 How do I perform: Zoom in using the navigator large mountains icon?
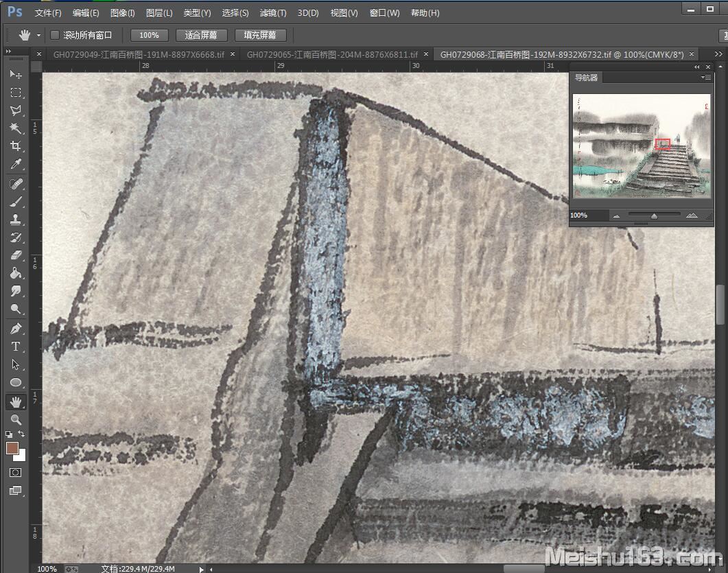coord(692,215)
